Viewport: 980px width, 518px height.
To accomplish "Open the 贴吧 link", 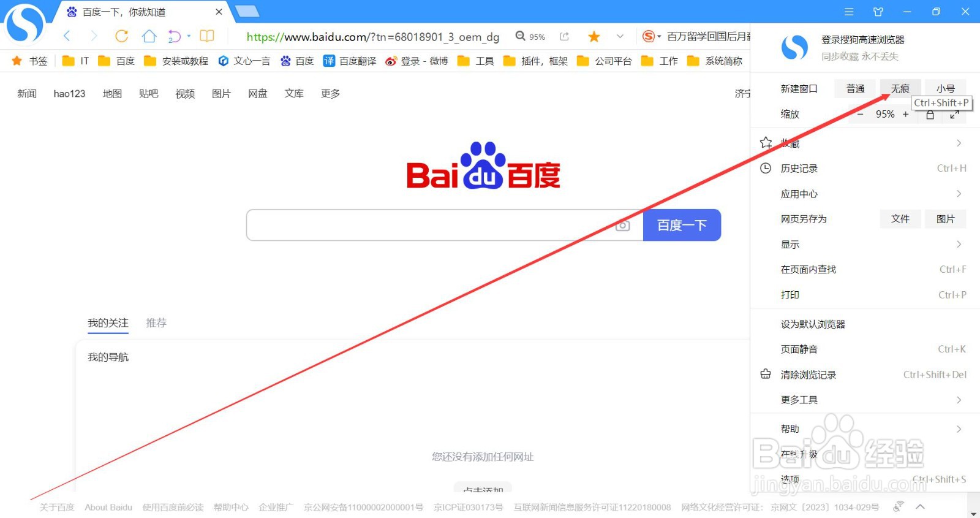I will pyautogui.click(x=148, y=93).
